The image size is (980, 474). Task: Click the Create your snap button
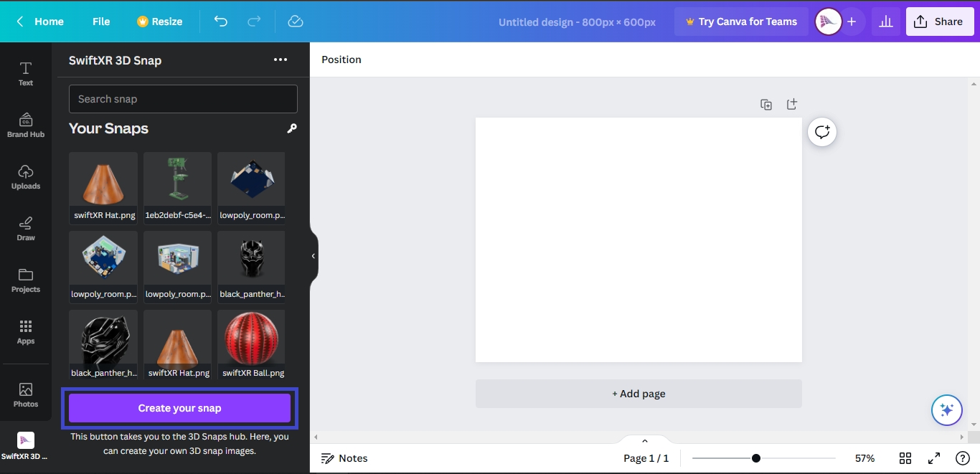[179, 408]
